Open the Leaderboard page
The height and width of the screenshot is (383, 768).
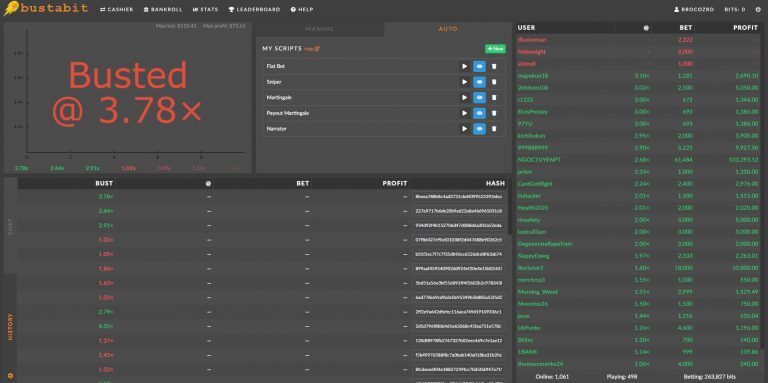pos(254,9)
